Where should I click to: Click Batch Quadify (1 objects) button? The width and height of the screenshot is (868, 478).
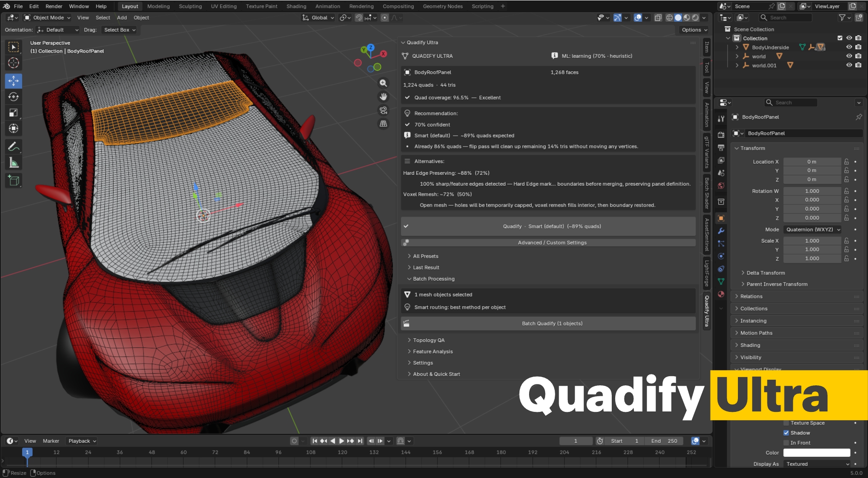(548, 324)
